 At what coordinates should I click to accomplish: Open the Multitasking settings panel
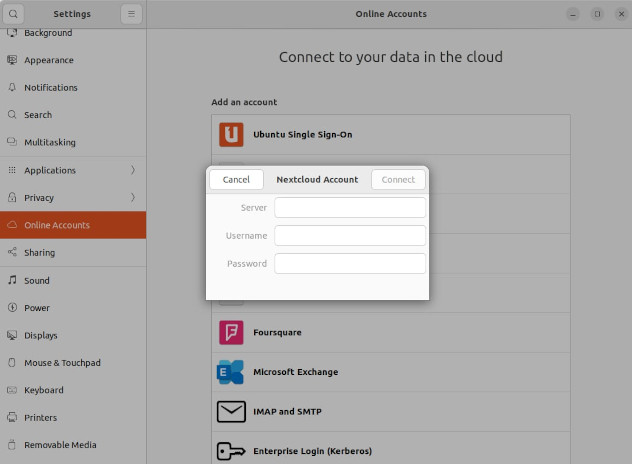pyautogui.click(x=50, y=143)
